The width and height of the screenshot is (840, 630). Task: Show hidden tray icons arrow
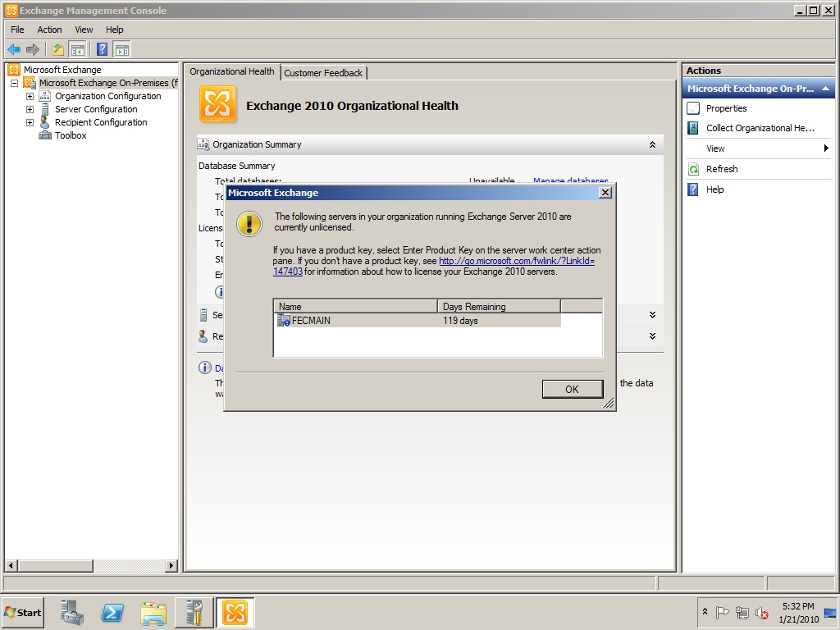(x=705, y=612)
